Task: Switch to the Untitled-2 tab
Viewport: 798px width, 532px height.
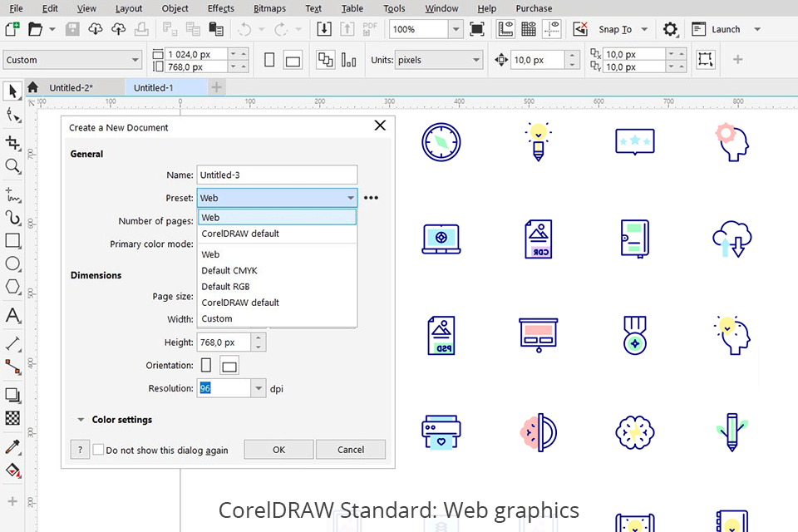Action: (x=71, y=87)
